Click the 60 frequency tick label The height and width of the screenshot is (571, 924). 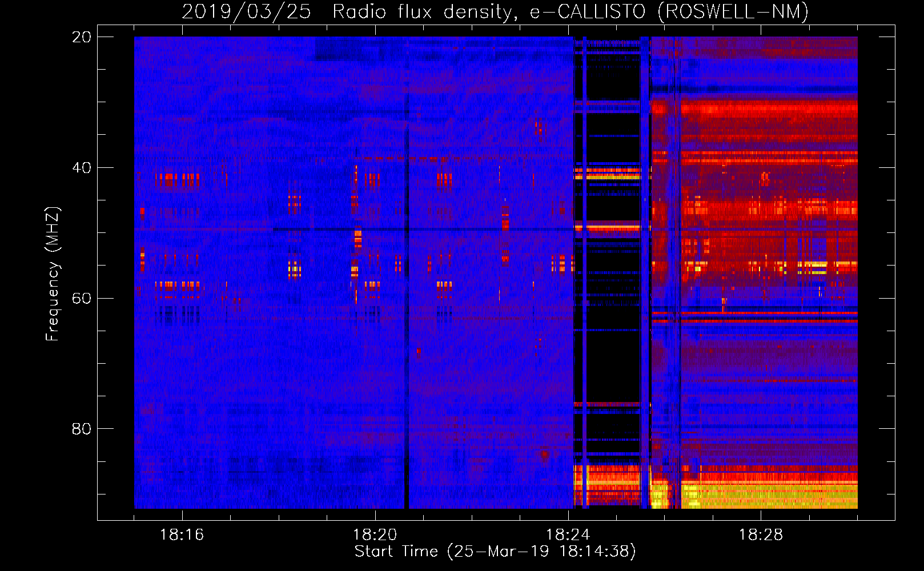[x=82, y=299]
